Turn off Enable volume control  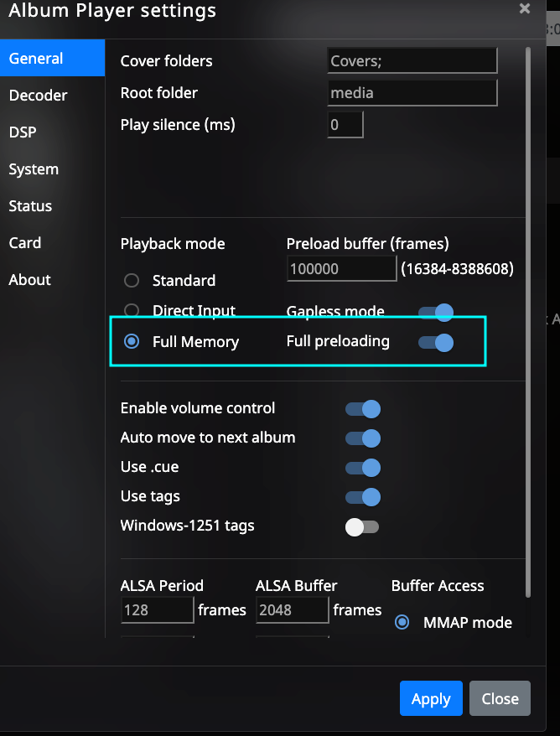pos(363,409)
